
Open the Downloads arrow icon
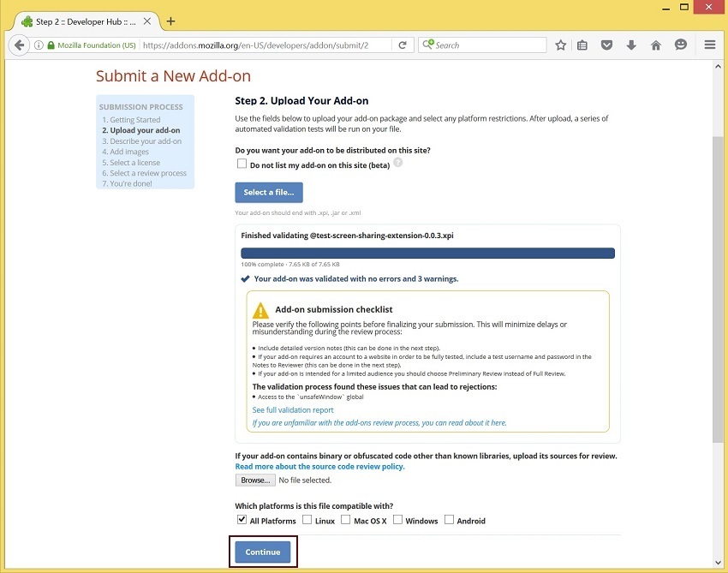coord(631,45)
